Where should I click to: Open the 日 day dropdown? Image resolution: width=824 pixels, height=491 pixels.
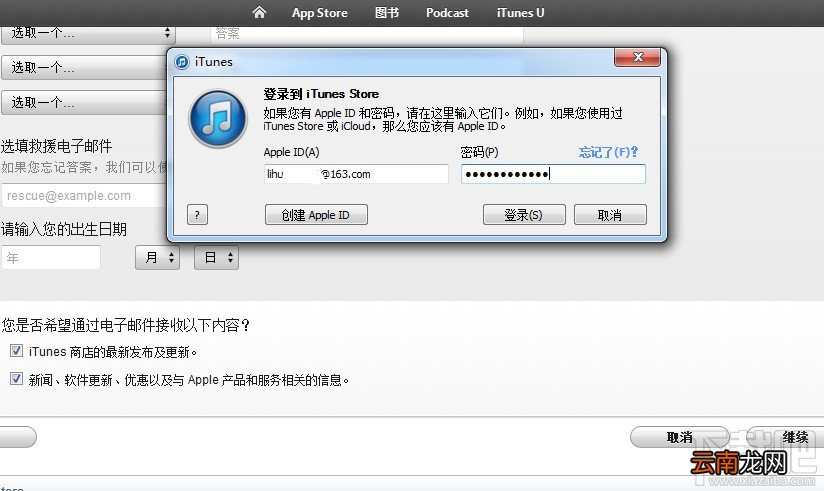point(216,258)
